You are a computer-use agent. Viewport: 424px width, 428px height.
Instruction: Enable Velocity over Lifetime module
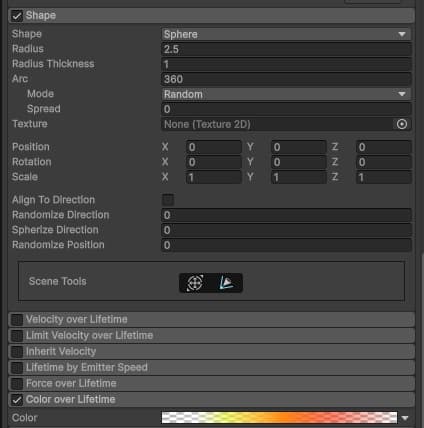pyautogui.click(x=17, y=320)
